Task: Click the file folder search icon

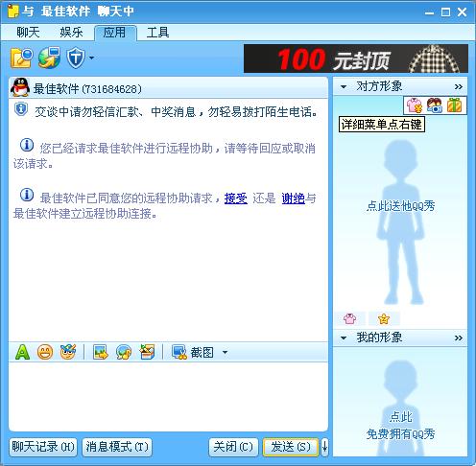Action: tap(21, 58)
